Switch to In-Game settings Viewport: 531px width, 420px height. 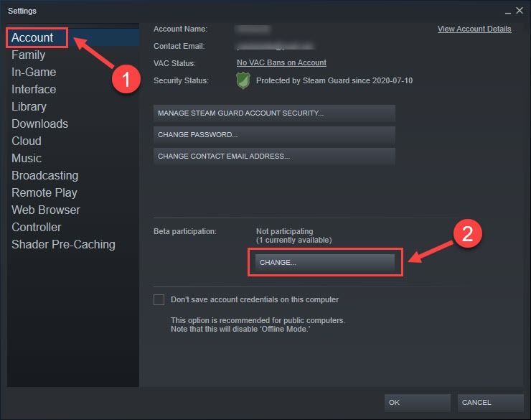[34, 72]
